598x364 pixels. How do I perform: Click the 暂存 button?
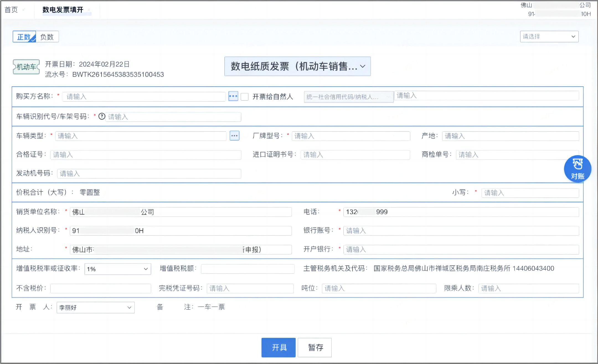coord(315,347)
